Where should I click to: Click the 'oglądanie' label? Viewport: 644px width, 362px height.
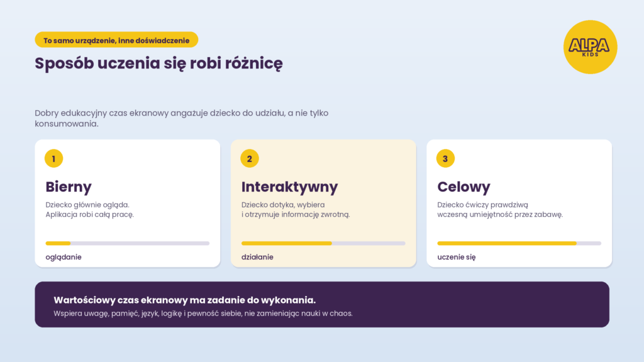click(x=64, y=257)
